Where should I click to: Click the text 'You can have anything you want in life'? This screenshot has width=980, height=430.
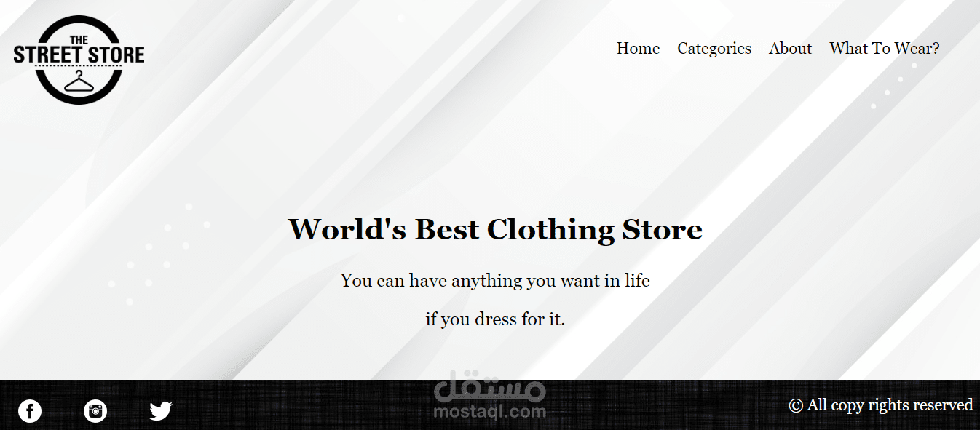495,280
